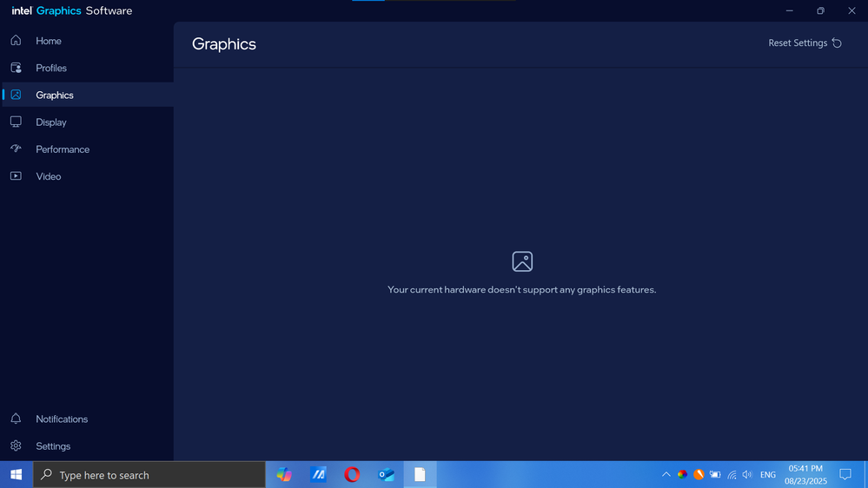
Task: Open the Action Center notification icon
Action: coord(845,475)
